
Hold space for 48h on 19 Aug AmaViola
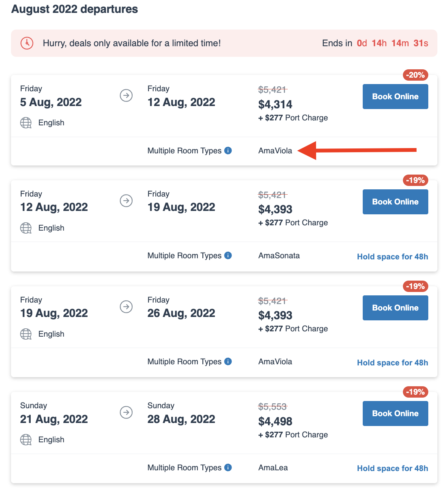pos(392,363)
